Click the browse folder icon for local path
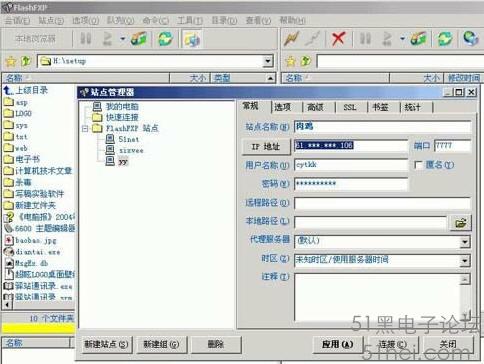The image size is (484, 364). pos(461,222)
